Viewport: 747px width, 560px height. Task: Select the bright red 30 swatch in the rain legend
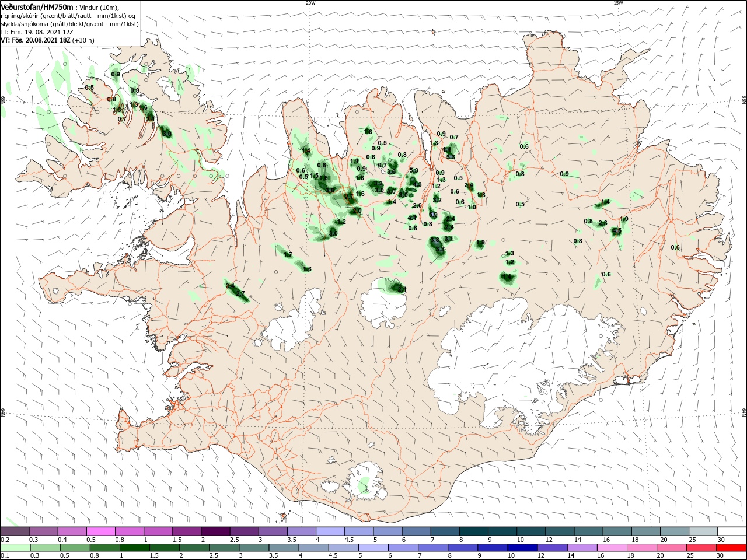(732, 548)
